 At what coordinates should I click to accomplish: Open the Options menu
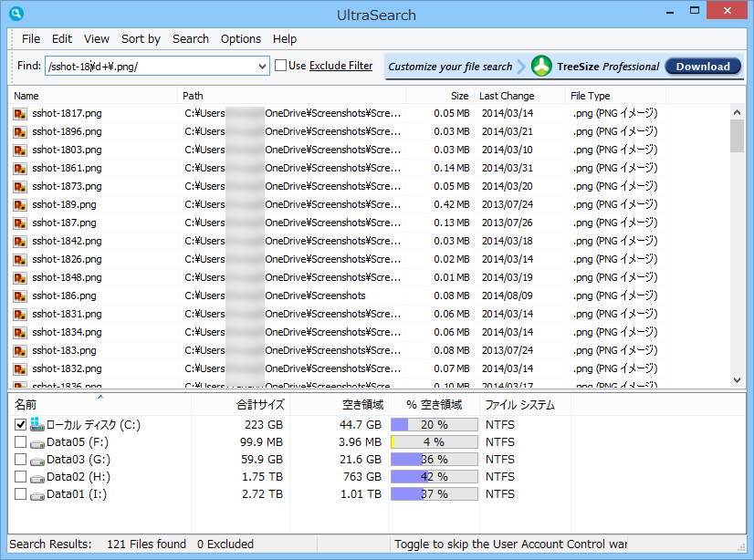(x=240, y=39)
